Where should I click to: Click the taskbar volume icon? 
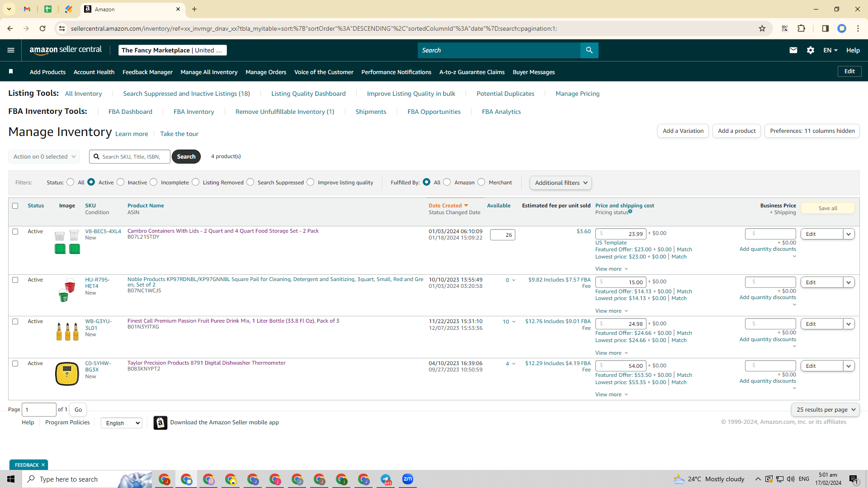[x=791, y=479]
